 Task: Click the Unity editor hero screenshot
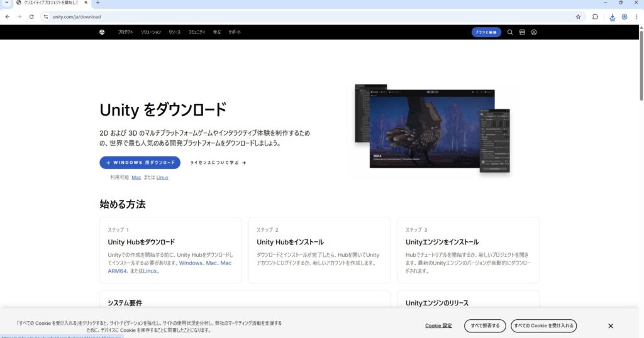click(432, 128)
